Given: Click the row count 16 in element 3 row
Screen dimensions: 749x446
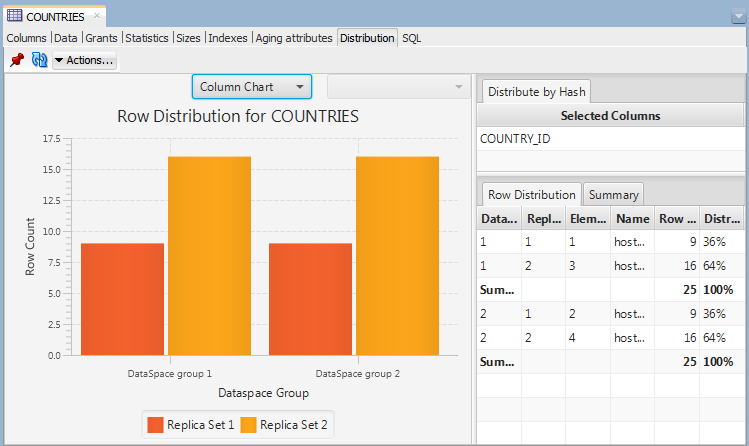Looking at the screenshot, I should [x=677, y=265].
